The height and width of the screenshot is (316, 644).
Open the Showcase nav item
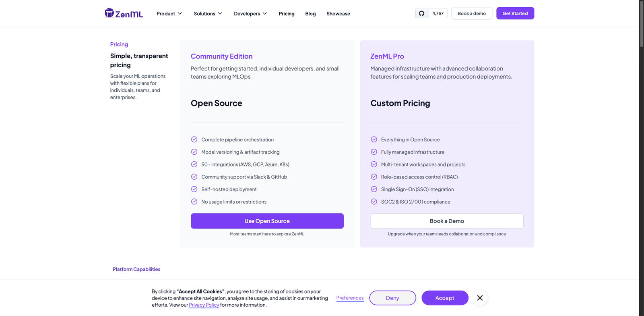[x=338, y=14]
